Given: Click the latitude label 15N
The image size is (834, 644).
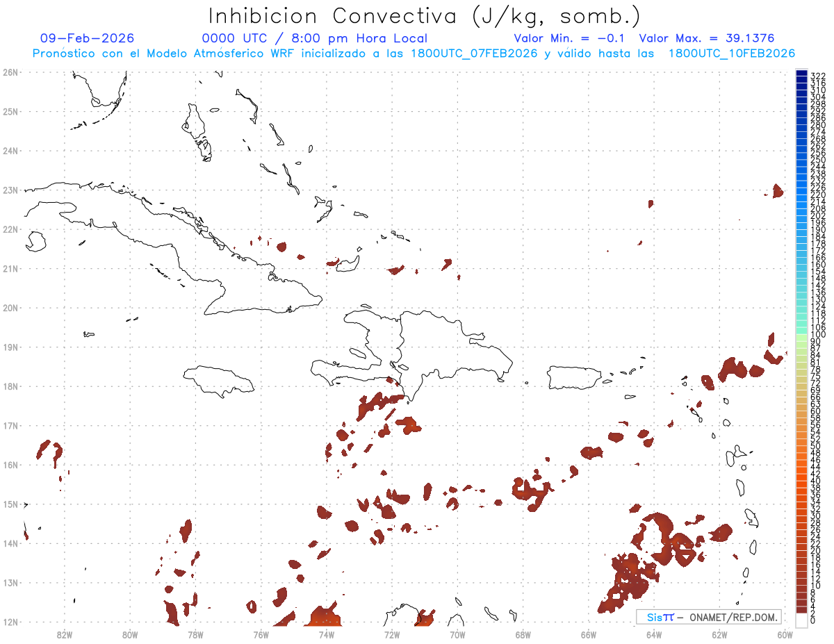Looking at the screenshot, I should 10,504.
